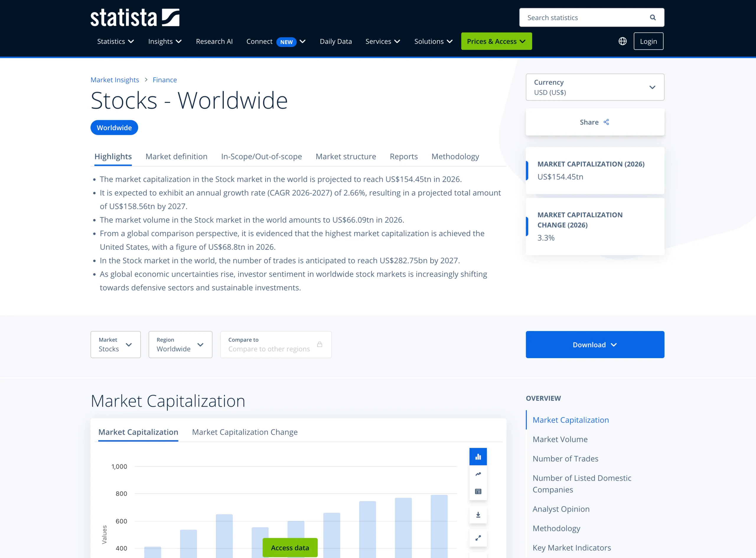Switch chart to line chart view
Image resolution: width=756 pixels, height=558 pixels.
pyautogui.click(x=478, y=474)
